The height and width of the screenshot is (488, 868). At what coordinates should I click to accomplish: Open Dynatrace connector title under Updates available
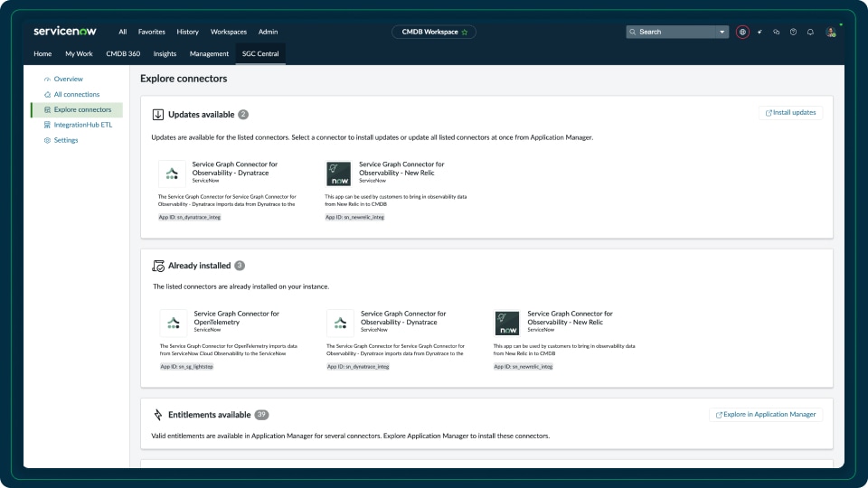pos(235,168)
